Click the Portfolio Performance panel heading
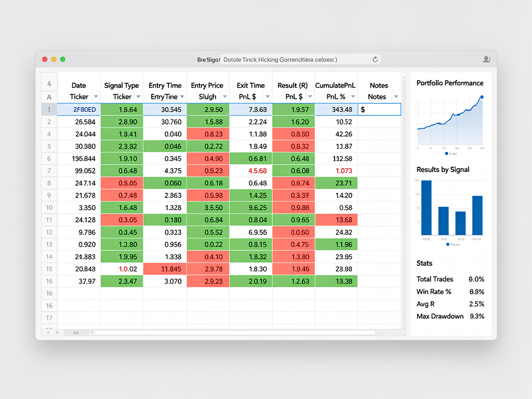Screen dimensions: 532x399 coord(450,83)
